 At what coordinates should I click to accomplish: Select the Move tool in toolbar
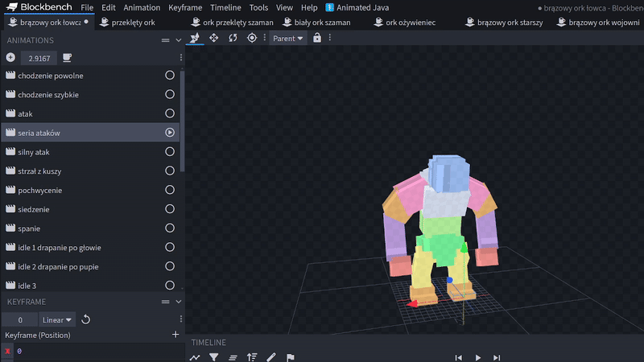coord(214,38)
